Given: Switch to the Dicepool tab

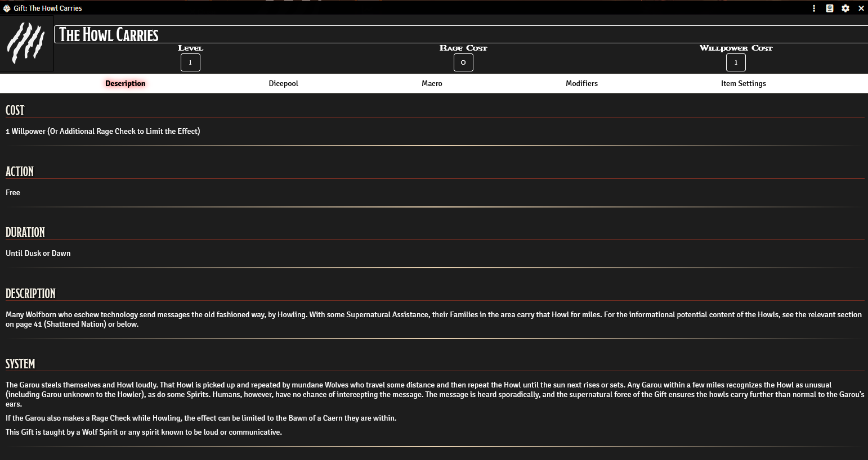Looking at the screenshot, I should tap(283, 83).
